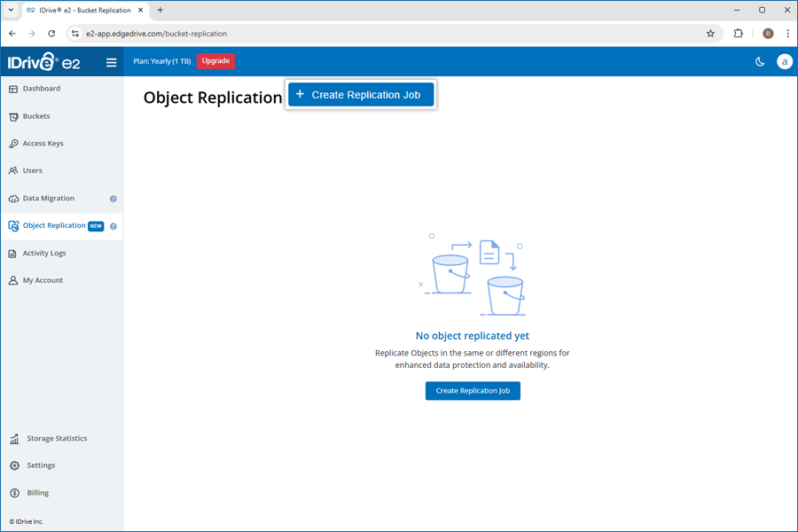Click the Object Replication sidebar icon
798x532 pixels.
coord(13,225)
